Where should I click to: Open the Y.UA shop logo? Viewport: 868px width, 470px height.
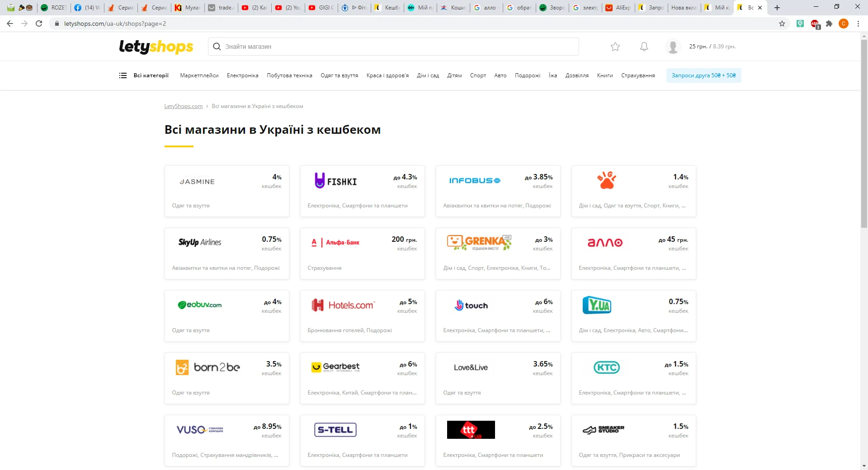pos(597,305)
